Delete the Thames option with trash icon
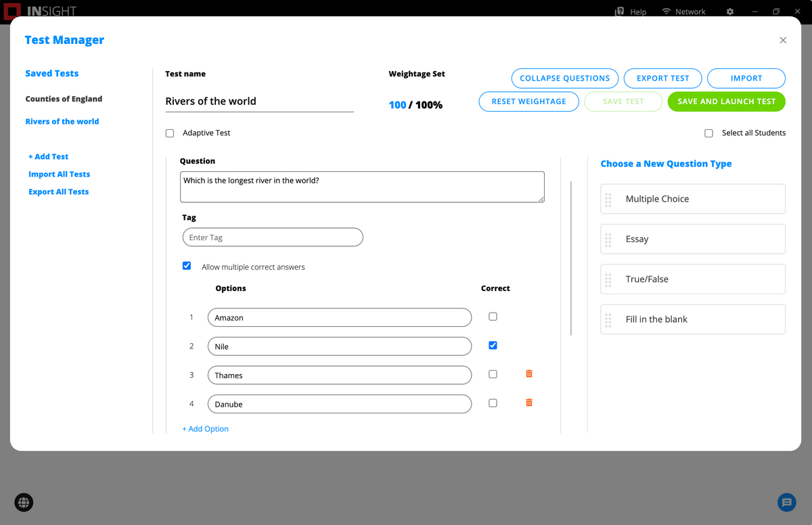This screenshot has height=525, width=812. coord(529,373)
